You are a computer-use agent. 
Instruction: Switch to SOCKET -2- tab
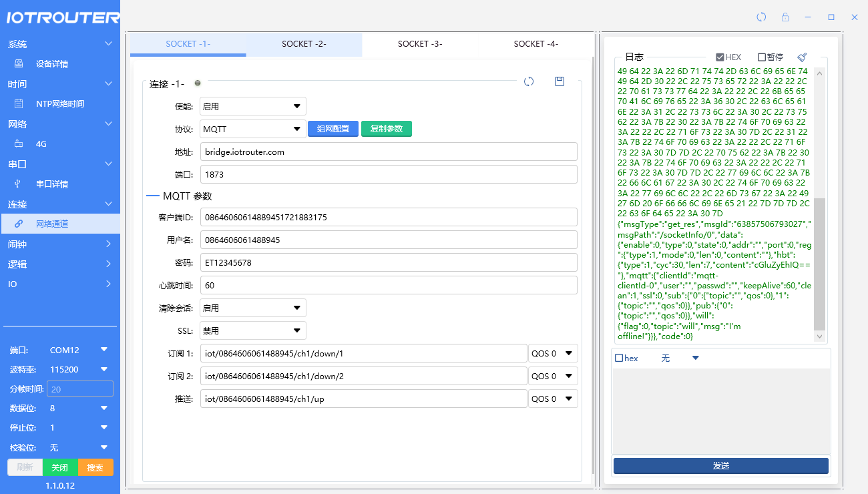(304, 44)
